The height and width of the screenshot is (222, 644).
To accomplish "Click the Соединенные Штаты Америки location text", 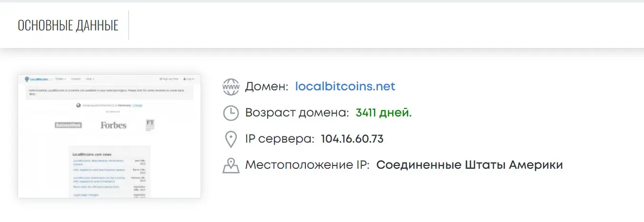I will click(469, 165).
